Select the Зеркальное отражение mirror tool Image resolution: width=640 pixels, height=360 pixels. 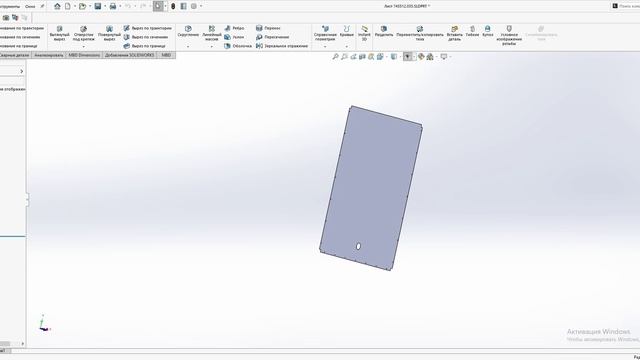[282, 46]
